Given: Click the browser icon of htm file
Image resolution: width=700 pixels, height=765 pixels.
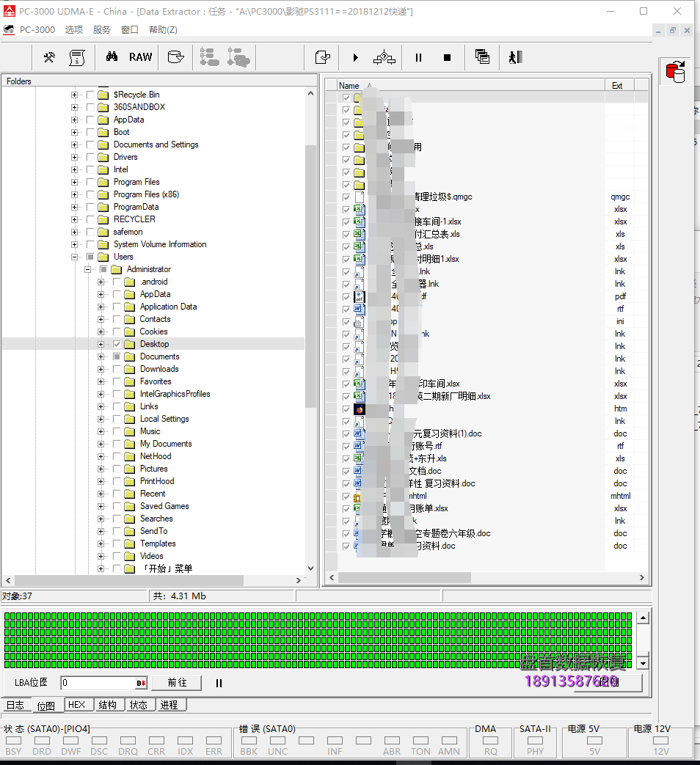Looking at the screenshot, I should pyautogui.click(x=360, y=409).
